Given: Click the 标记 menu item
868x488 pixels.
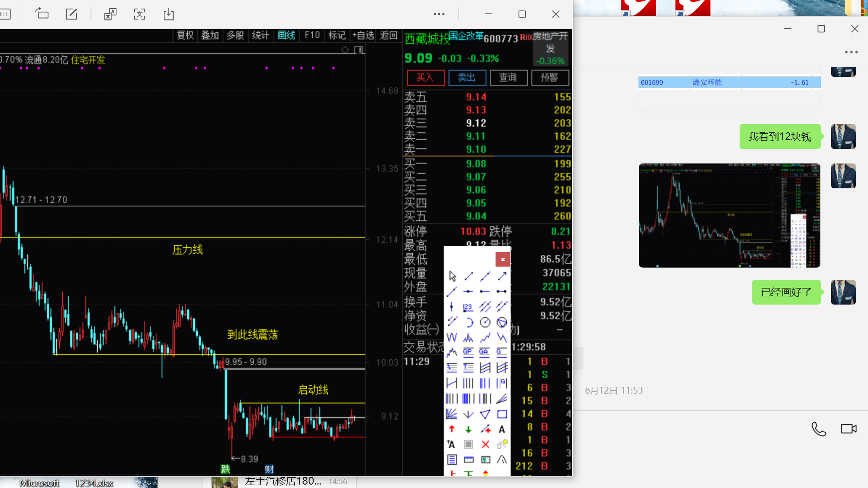Looking at the screenshot, I should coord(337,35).
